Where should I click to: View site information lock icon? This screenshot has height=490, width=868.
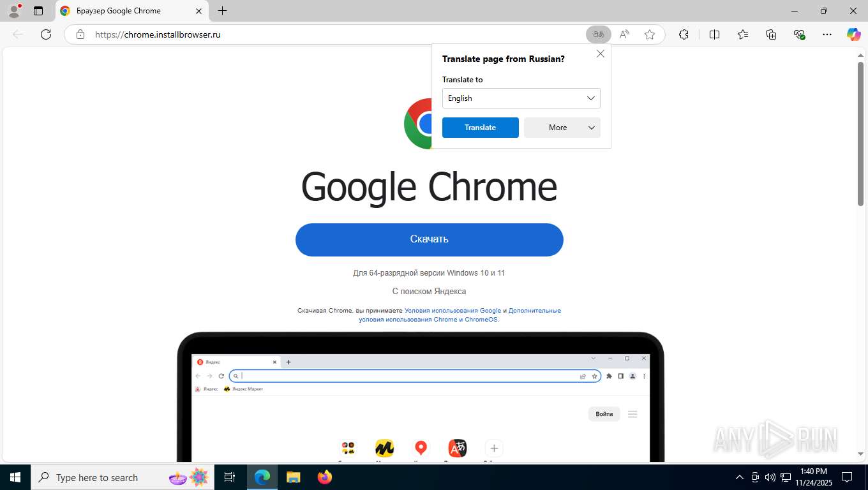(80, 34)
